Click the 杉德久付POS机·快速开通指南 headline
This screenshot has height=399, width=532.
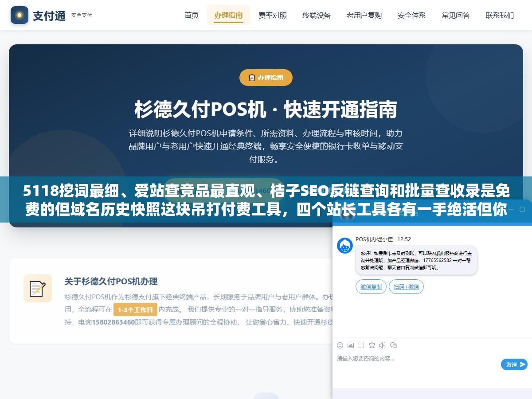pyautogui.click(x=266, y=110)
